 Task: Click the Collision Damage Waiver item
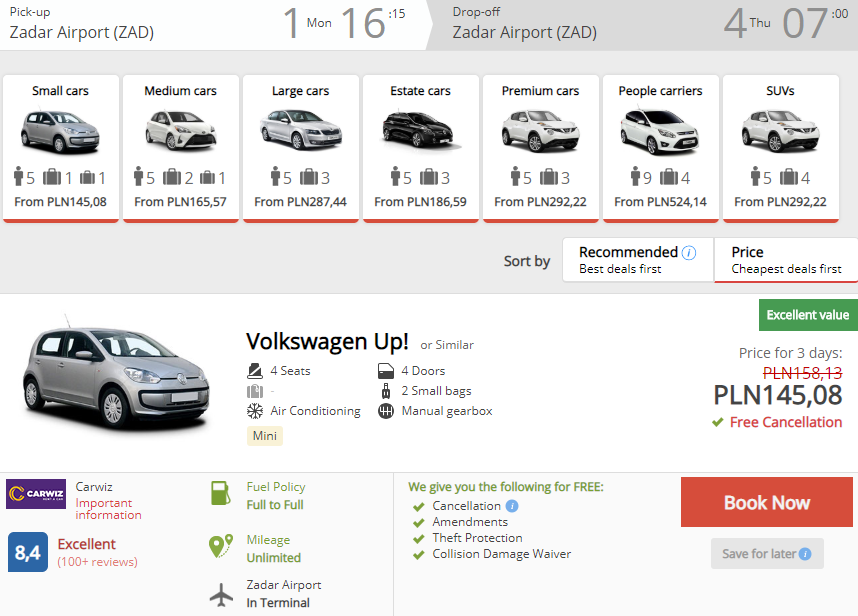tap(501, 554)
